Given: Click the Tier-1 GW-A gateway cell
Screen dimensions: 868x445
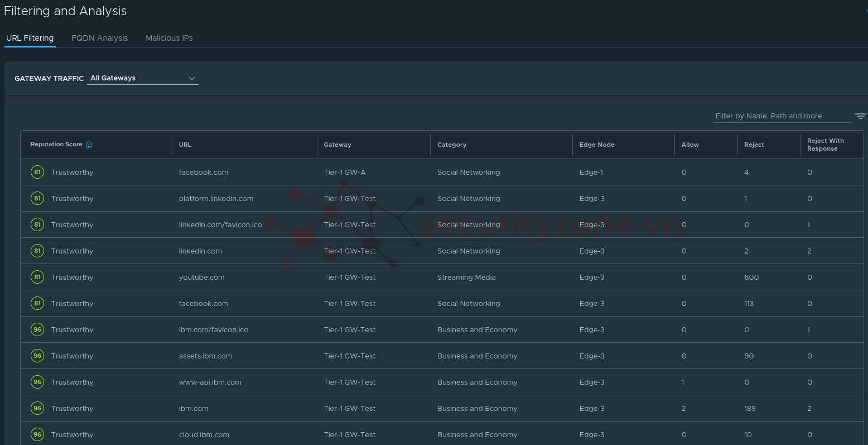Looking at the screenshot, I should [344, 173].
